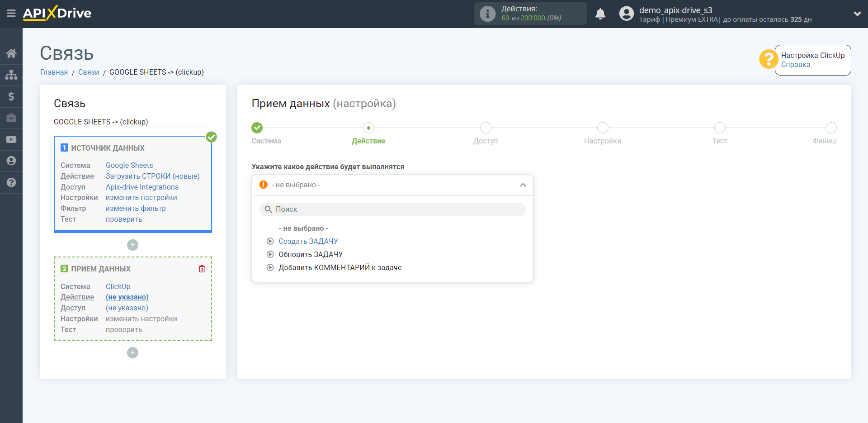Open the Справка link

[796, 64]
